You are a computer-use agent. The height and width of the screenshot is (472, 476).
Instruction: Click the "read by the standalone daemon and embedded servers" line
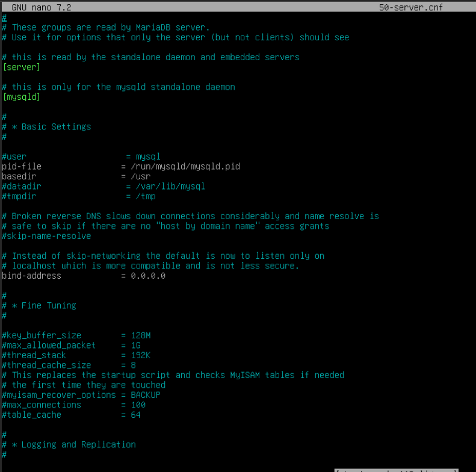tap(150, 57)
